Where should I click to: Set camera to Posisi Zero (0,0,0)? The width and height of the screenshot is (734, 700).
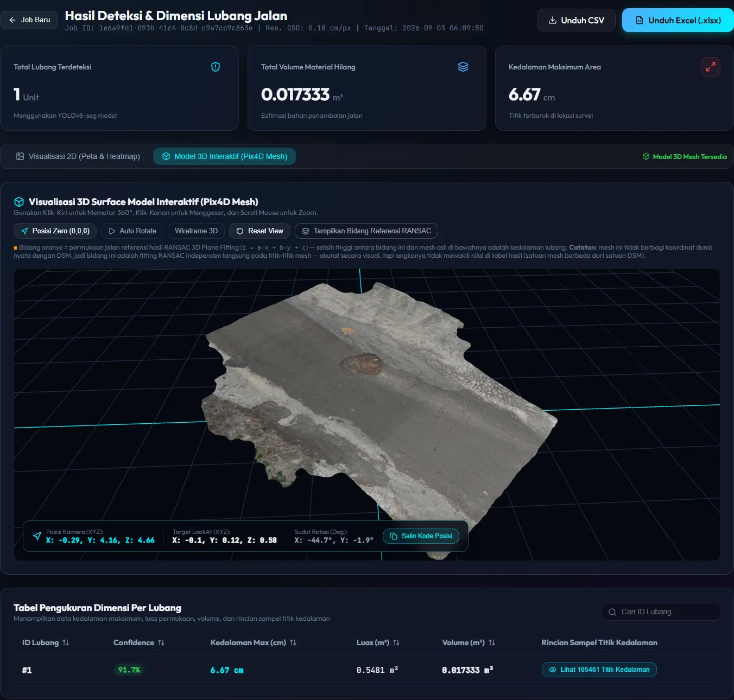pyautogui.click(x=55, y=231)
